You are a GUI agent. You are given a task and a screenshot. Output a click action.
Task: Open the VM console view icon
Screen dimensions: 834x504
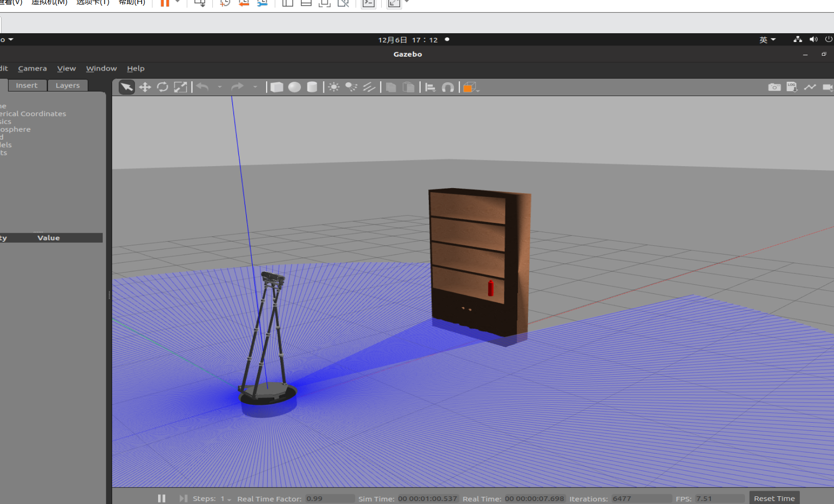coord(368,3)
